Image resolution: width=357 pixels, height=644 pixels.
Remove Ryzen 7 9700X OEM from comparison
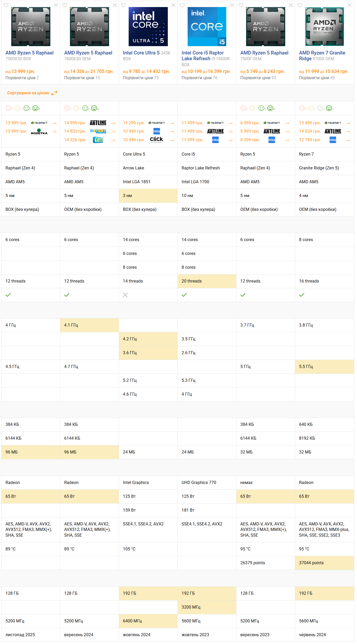[349, 5]
